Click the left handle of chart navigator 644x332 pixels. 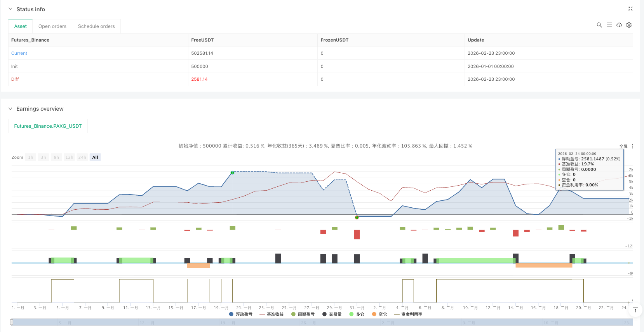pos(12,322)
